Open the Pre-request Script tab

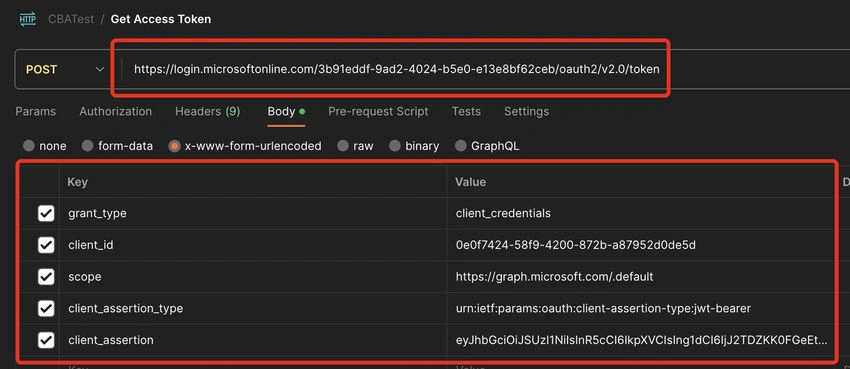click(378, 112)
